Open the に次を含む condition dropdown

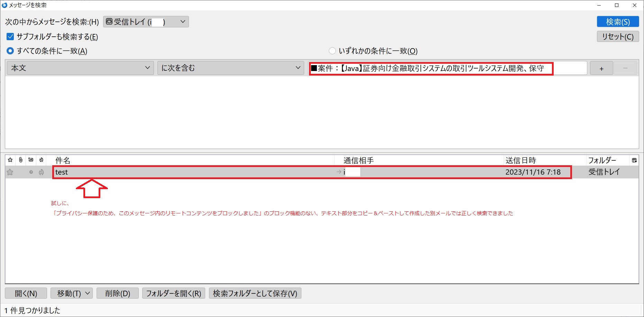click(x=230, y=68)
